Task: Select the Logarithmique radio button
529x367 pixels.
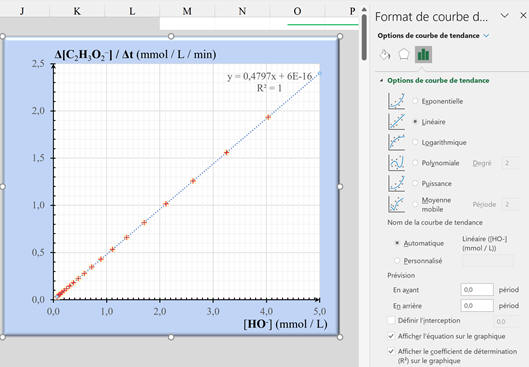Action: [x=415, y=142]
